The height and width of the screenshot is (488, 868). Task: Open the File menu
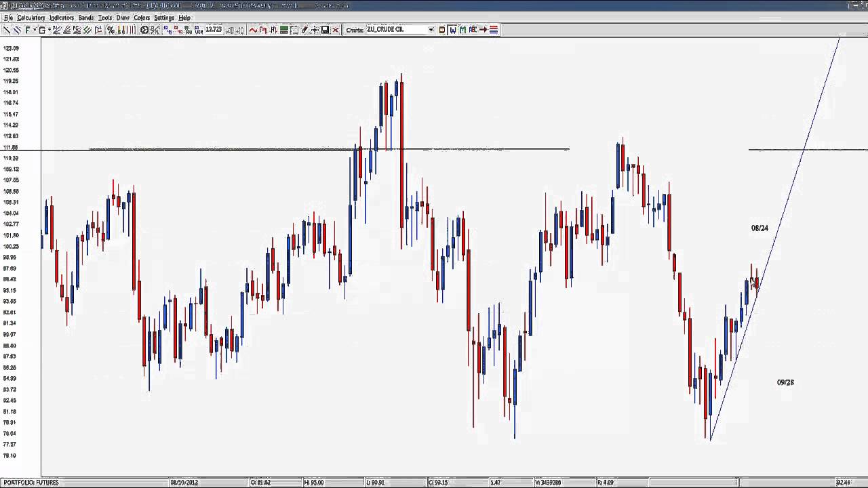8,18
